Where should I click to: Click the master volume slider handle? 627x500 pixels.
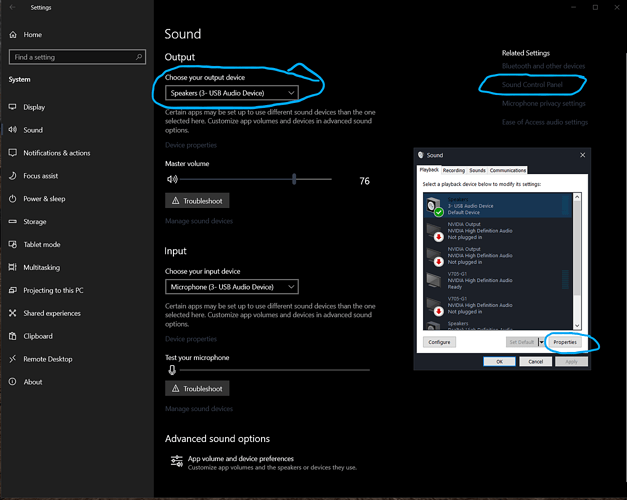click(x=294, y=179)
